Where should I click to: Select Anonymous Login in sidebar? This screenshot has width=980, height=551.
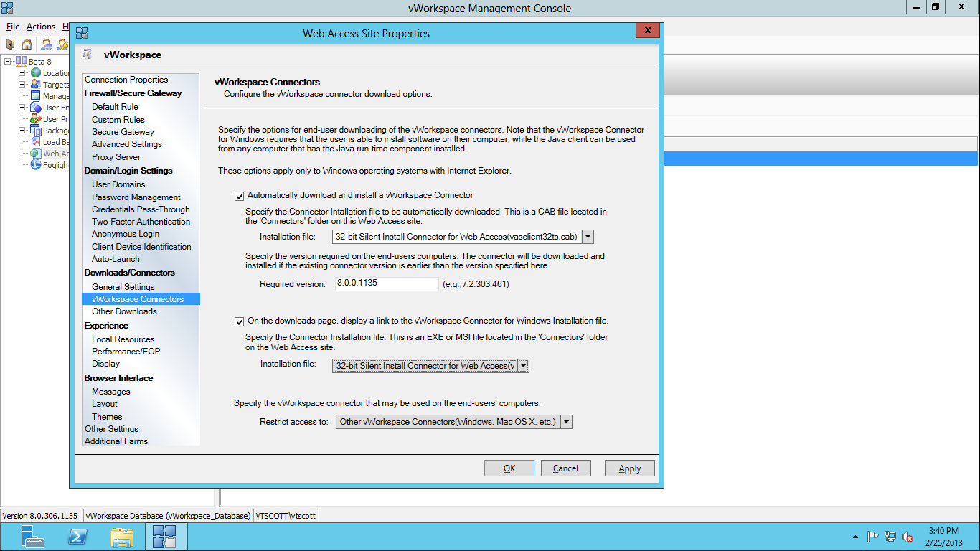coord(126,234)
